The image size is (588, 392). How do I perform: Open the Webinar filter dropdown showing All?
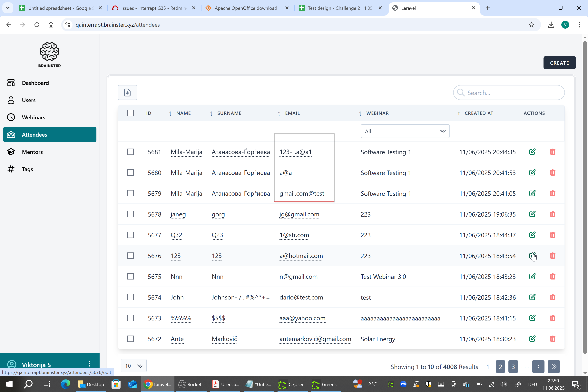(405, 131)
